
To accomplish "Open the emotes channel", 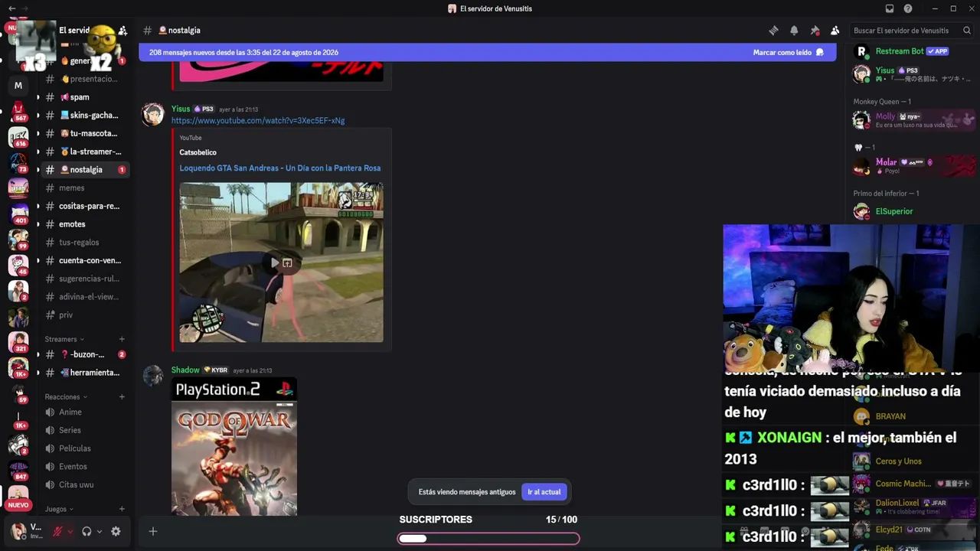I will click(83, 224).
